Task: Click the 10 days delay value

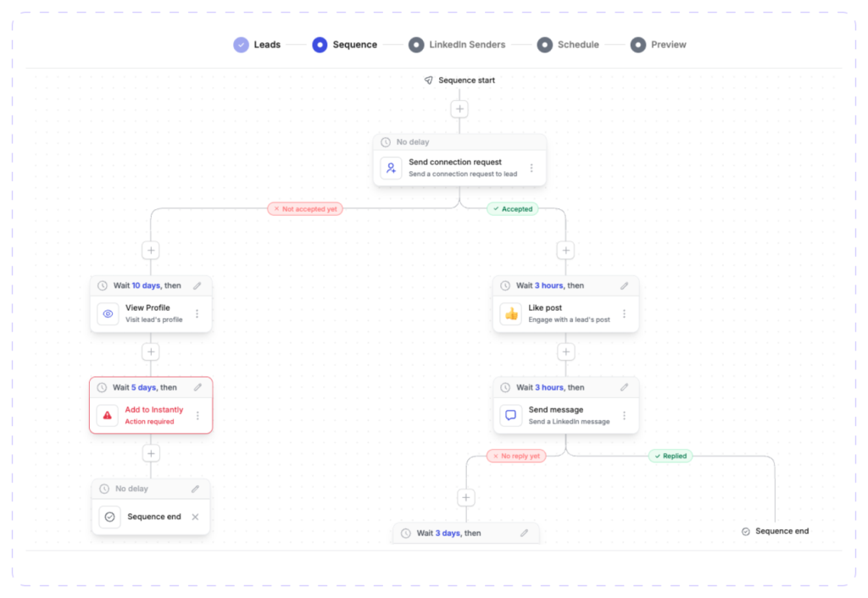Action: pyautogui.click(x=146, y=285)
